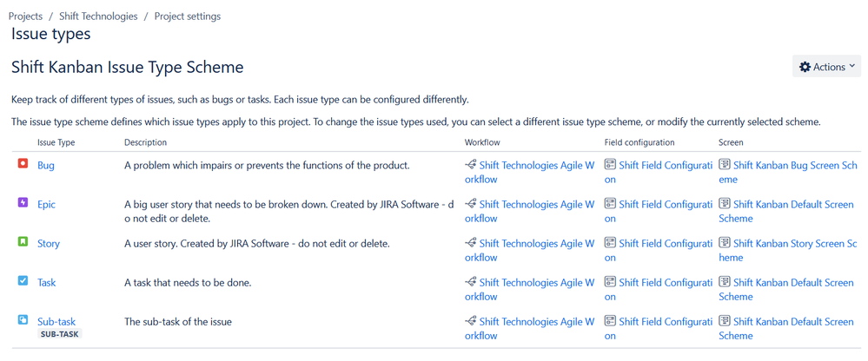Click the field configuration icon in Task row
This screenshot has width=868, height=361.
click(610, 283)
